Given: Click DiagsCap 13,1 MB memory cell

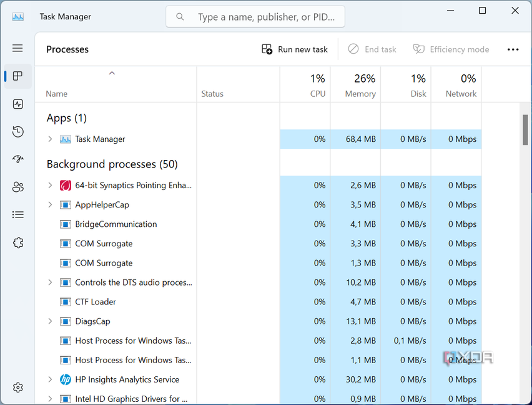Looking at the screenshot, I should (x=355, y=321).
